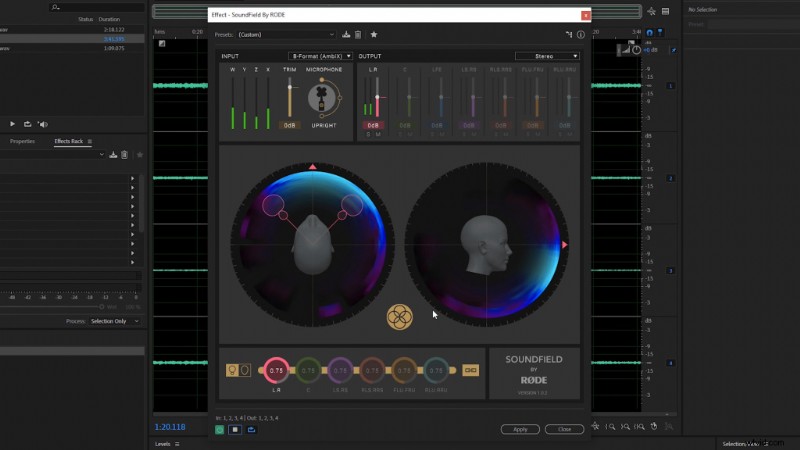Stop preview playback in the effect window

pyautogui.click(x=235, y=430)
